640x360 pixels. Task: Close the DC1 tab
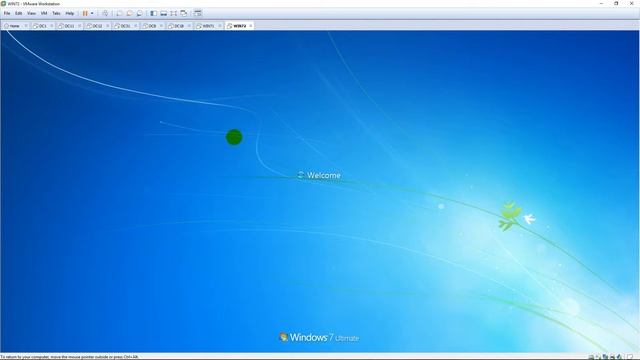(x=52, y=26)
